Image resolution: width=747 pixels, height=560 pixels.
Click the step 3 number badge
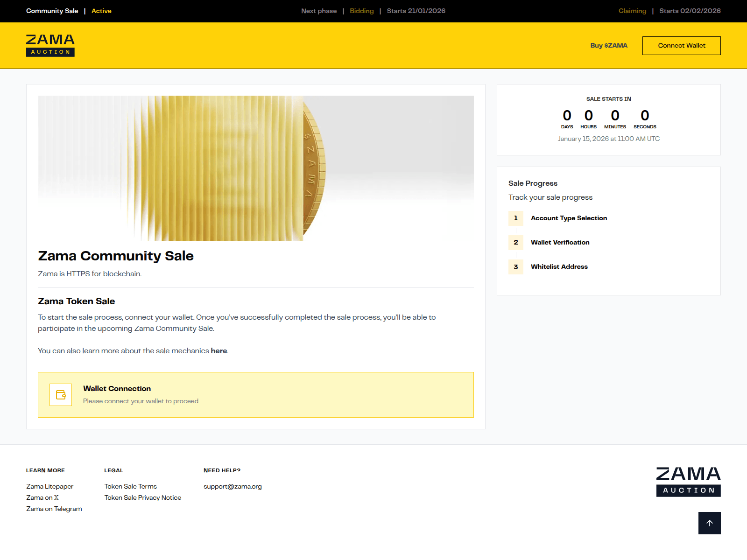click(x=516, y=267)
